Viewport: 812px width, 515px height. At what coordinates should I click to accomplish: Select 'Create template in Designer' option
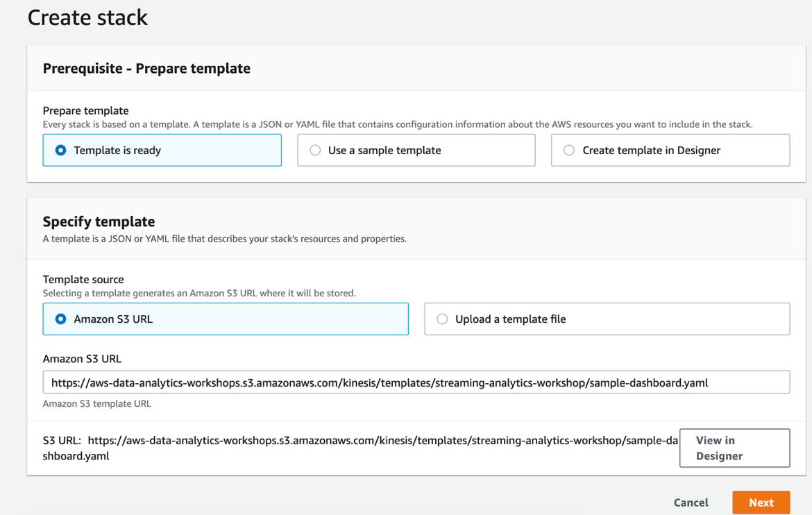[670, 150]
